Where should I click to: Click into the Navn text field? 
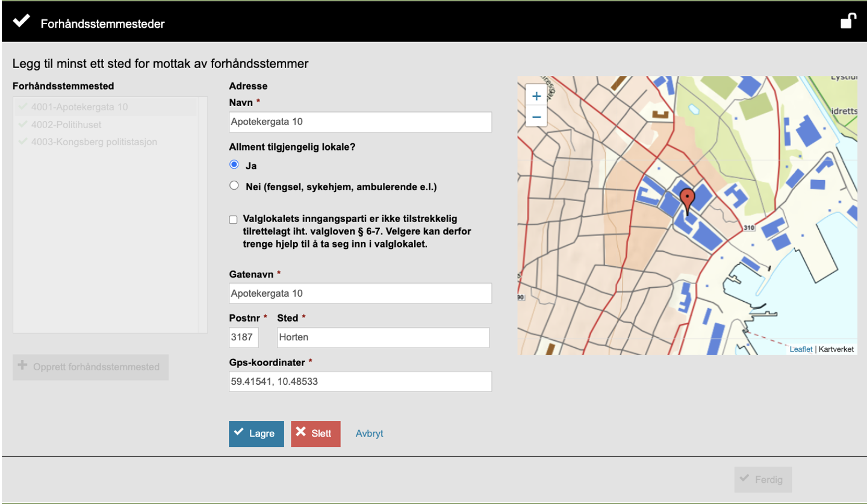click(x=360, y=122)
